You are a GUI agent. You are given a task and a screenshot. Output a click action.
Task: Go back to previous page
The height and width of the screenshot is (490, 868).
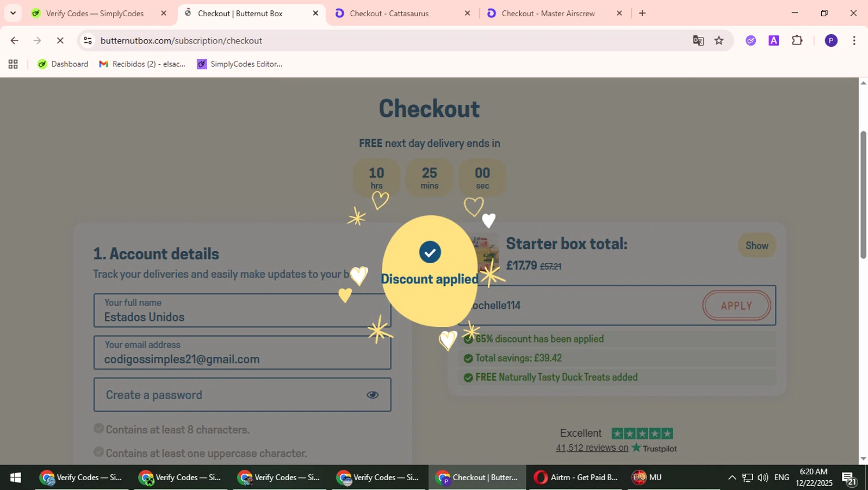14,40
